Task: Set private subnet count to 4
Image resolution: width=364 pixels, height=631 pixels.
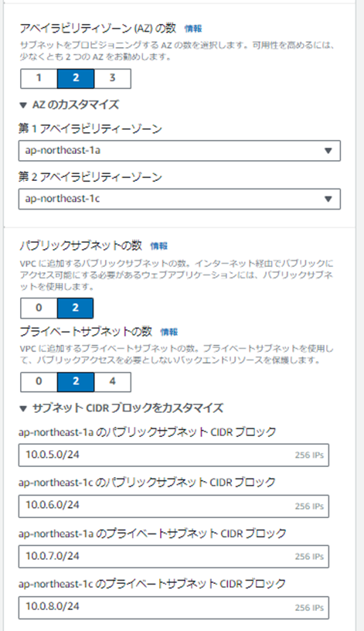Action: click(112, 382)
